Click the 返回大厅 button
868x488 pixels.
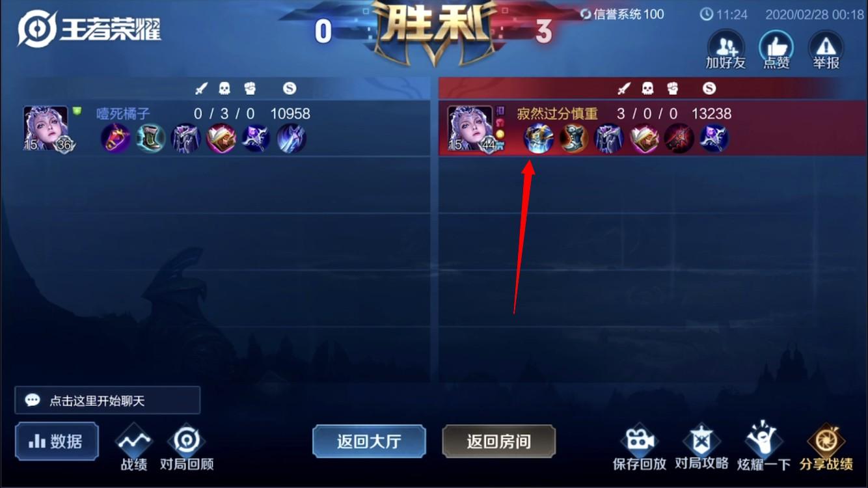(369, 441)
